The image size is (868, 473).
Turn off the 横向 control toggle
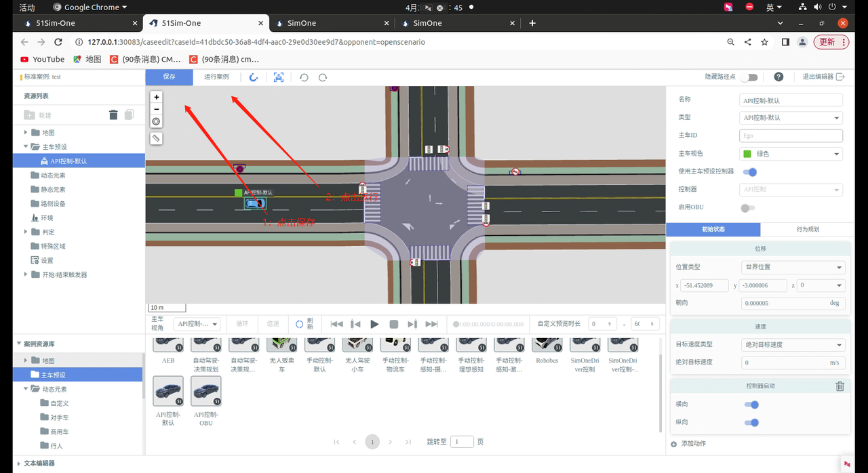pyautogui.click(x=751, y=405)
